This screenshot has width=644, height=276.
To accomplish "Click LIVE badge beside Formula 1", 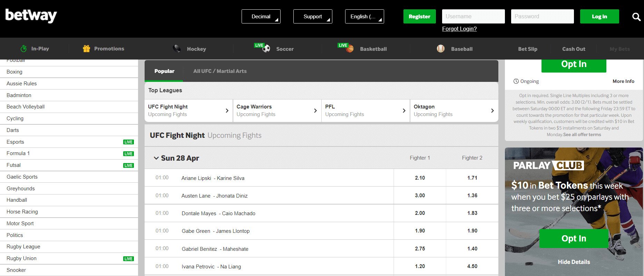I will [x=128, y=154].
